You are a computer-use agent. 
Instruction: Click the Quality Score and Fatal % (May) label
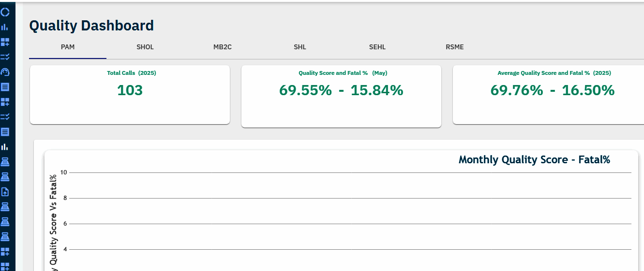343,73
